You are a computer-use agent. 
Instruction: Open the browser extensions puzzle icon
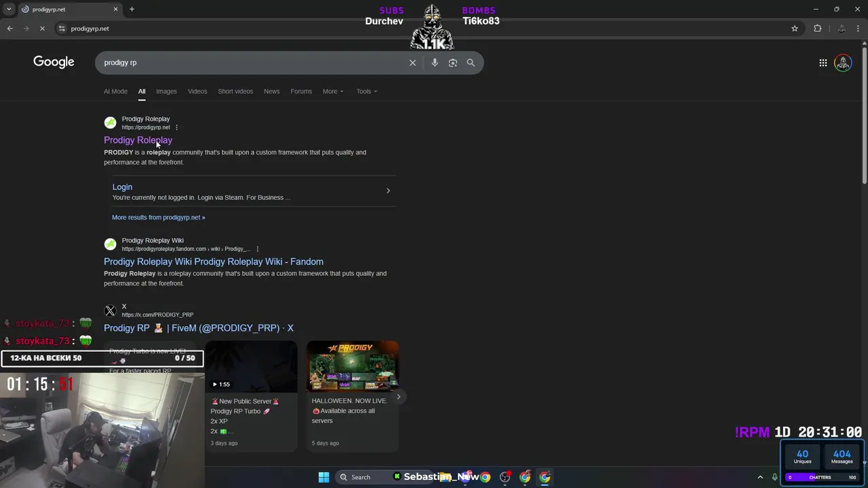pyautogui.click(x=817, y=28)
